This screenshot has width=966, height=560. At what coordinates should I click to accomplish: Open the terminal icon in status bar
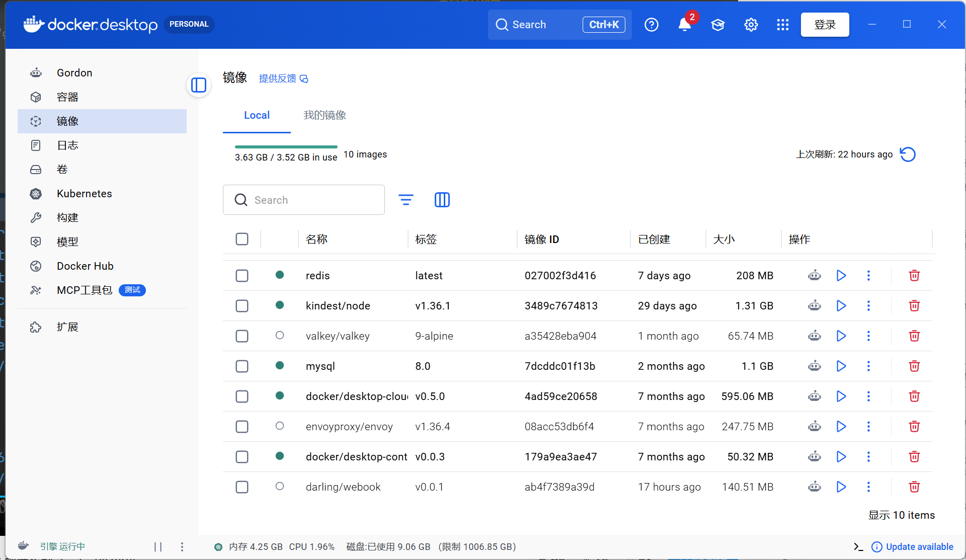(x=858, y=546)
